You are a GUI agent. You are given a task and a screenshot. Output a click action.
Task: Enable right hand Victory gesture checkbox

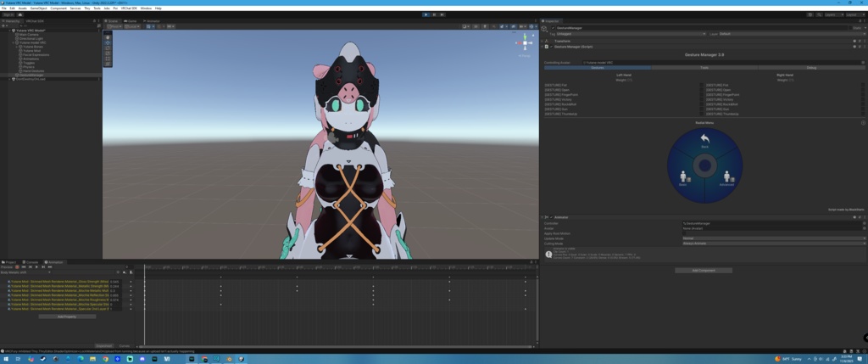click(865, 100)
